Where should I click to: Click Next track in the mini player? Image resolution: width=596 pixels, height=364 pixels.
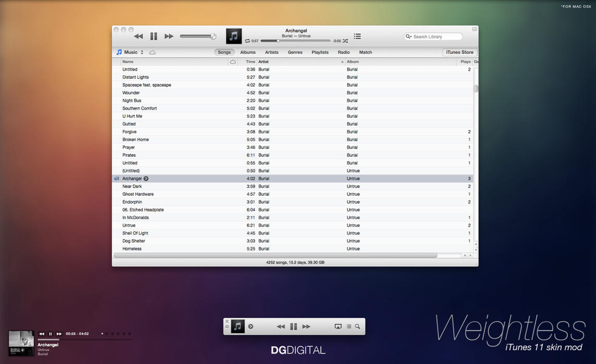tap(307, 327)
